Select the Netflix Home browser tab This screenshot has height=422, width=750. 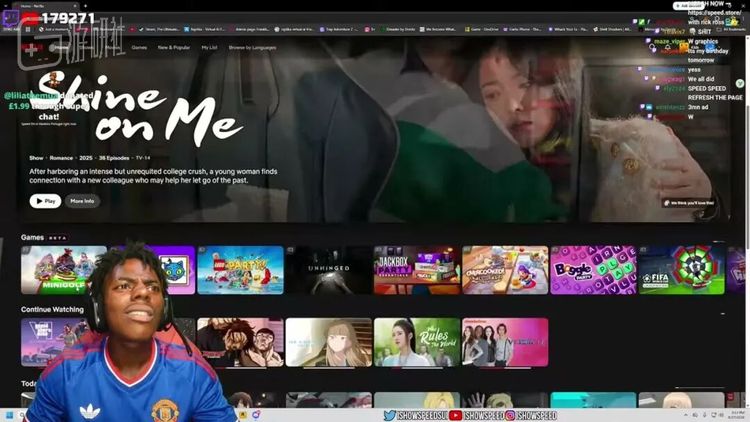tap(45, 6)
